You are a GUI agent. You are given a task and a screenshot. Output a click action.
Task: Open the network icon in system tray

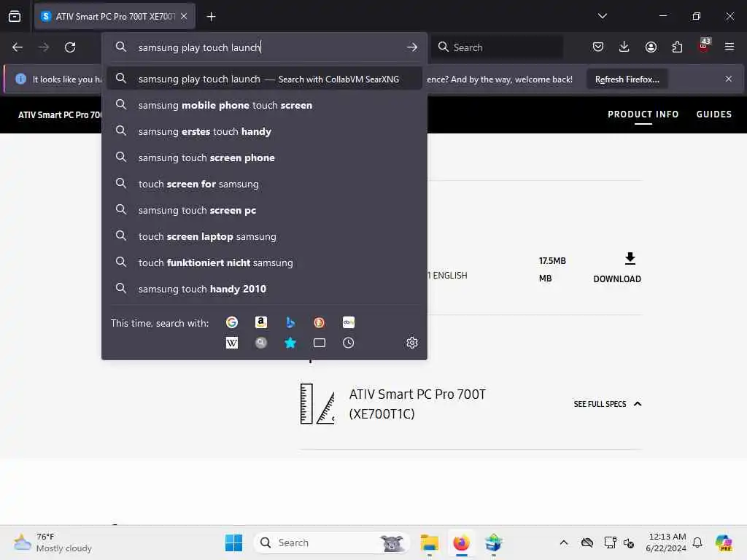609,542
